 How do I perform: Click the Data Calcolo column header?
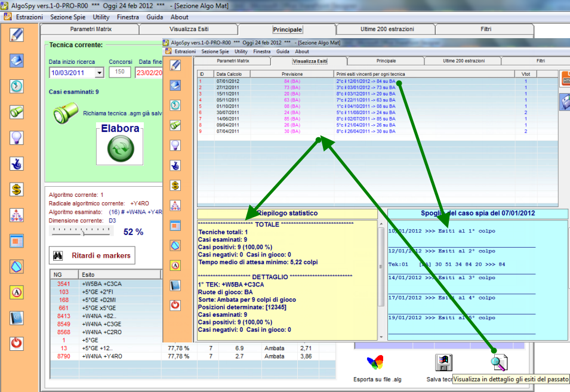pos(232,74)
